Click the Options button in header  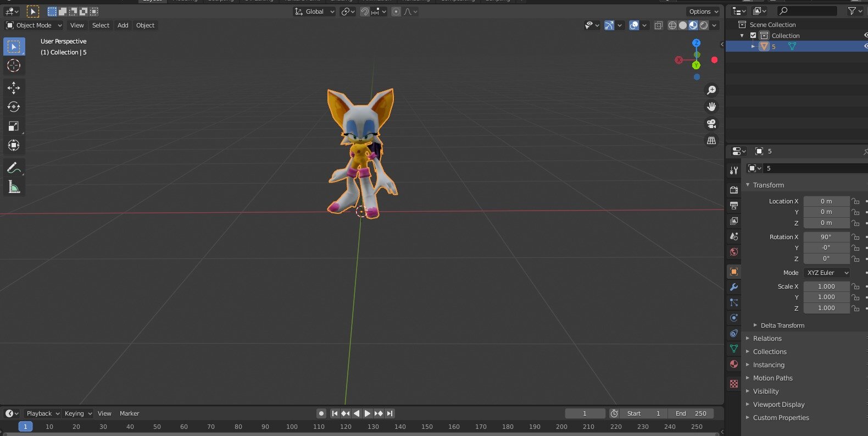tap(703, 12)
